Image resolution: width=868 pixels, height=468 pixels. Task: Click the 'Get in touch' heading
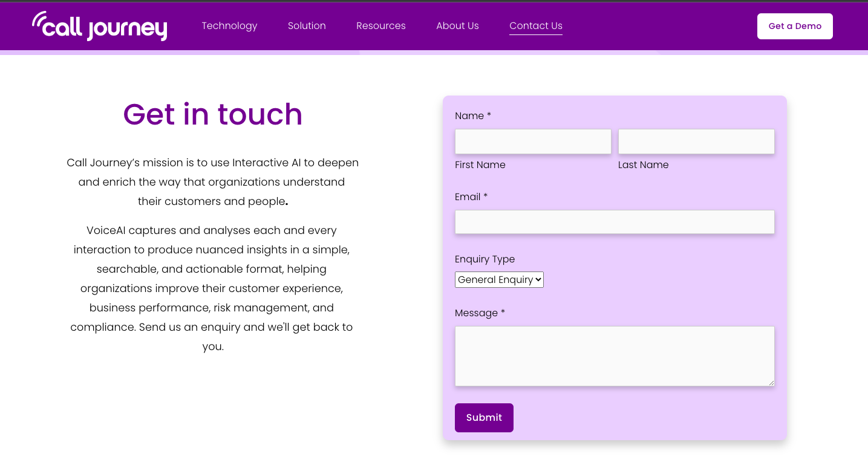tap(213, 114)
